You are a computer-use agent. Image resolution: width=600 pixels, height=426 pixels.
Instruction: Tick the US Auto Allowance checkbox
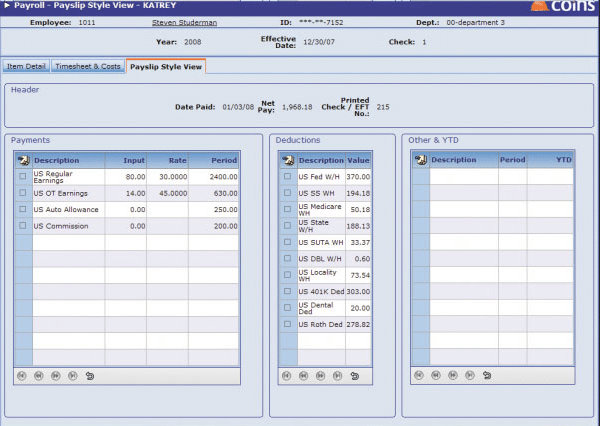23,209
